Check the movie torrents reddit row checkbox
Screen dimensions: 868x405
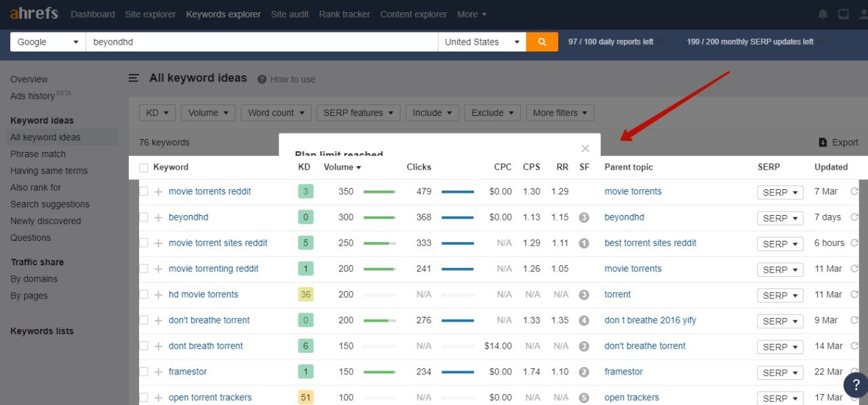[x=143, y=192]
